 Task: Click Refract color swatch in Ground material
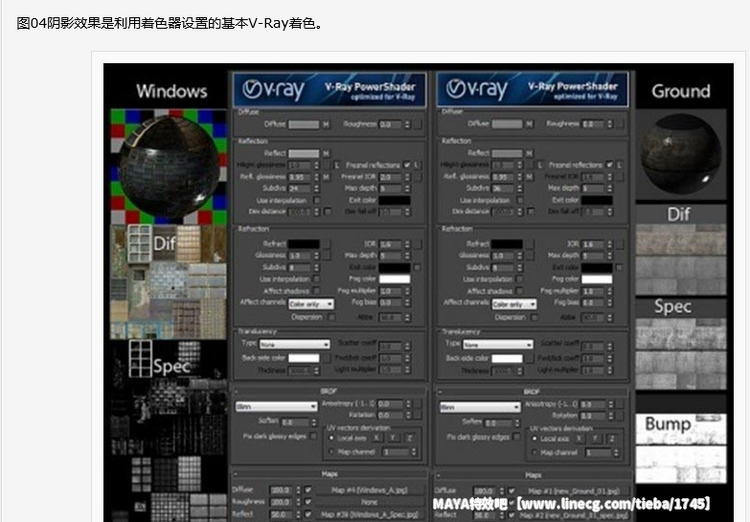[x=507, y=244]
